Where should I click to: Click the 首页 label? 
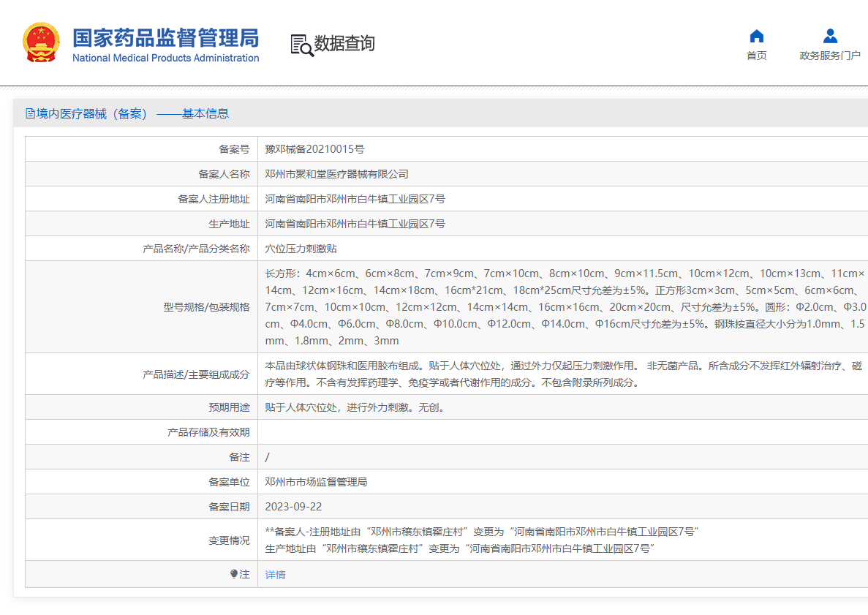[756, 56]
